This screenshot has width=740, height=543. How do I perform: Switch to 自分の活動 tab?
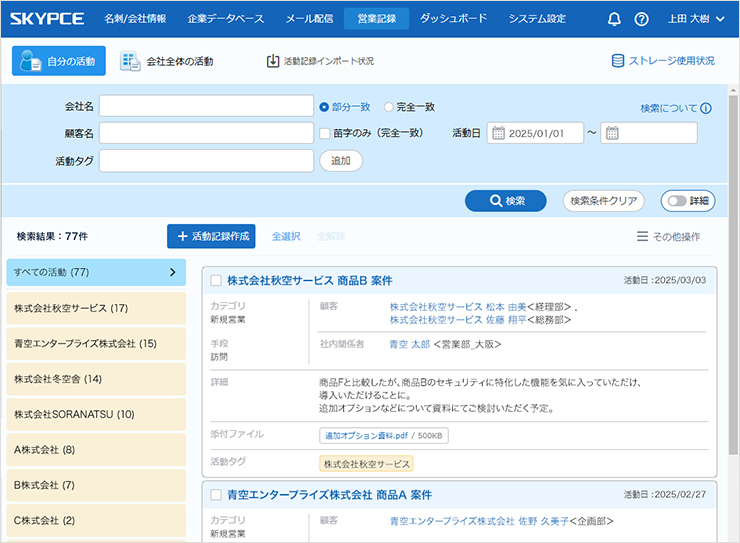[59, 61]
